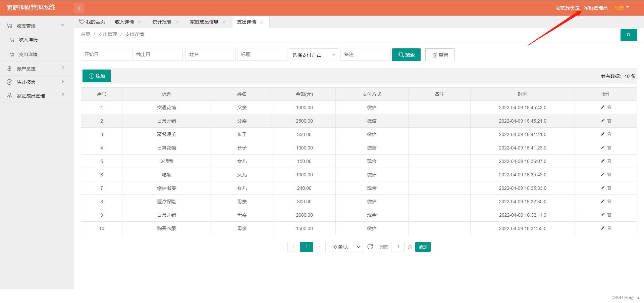The image size is (644, 303).
Task: Delete the 缴纳书费 expense row
Action: pyautogui.click(x=609, y=188)
